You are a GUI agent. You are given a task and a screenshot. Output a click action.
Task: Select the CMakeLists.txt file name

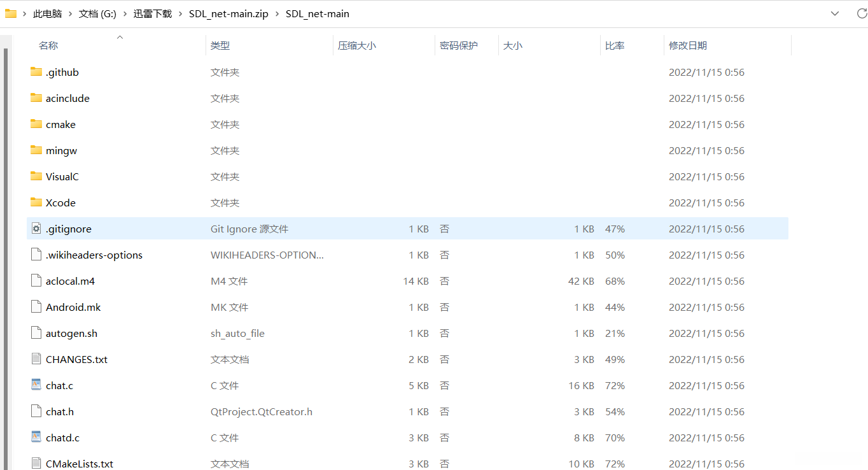[80, 464]
